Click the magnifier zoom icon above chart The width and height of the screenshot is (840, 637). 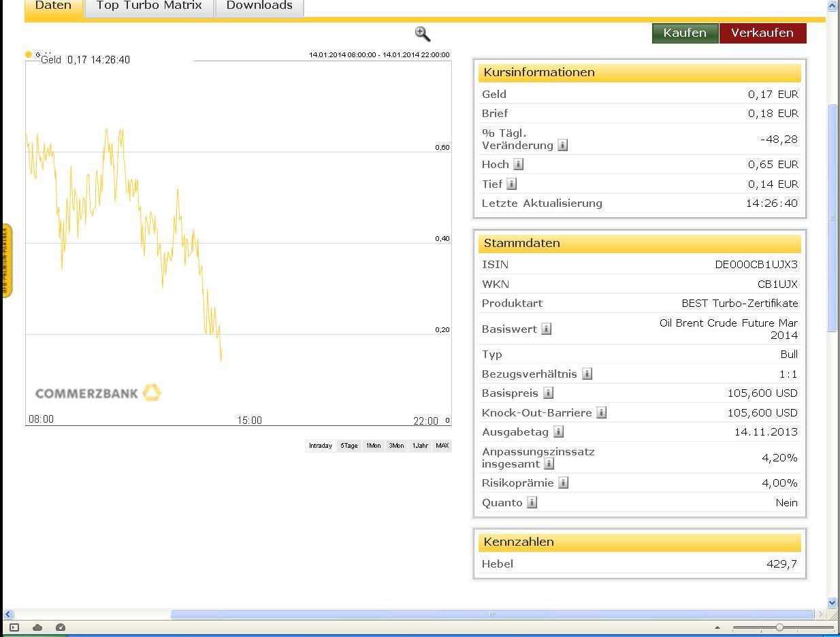(x=422, y=34)
